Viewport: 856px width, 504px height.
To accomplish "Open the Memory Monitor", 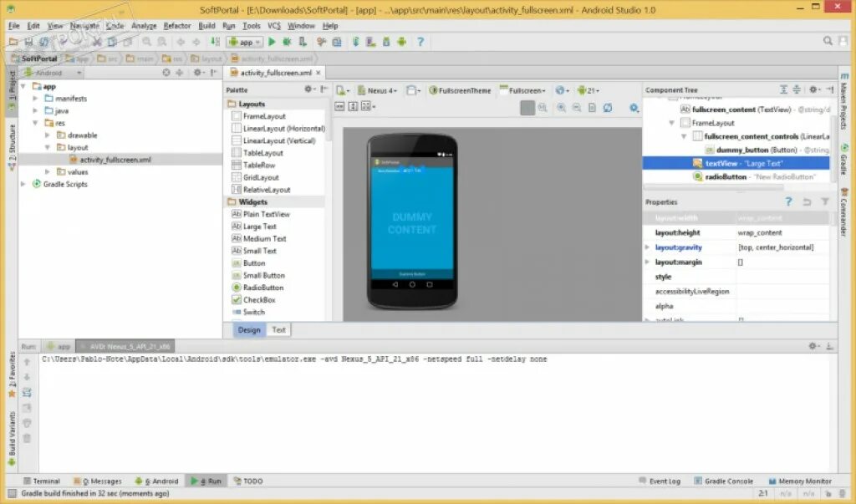I will (x=800, y=481).
